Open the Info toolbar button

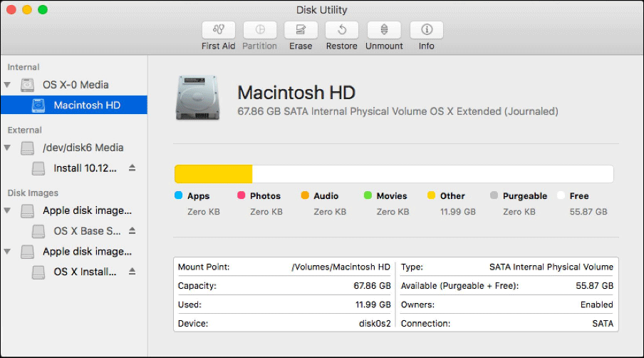pos(426,30)
